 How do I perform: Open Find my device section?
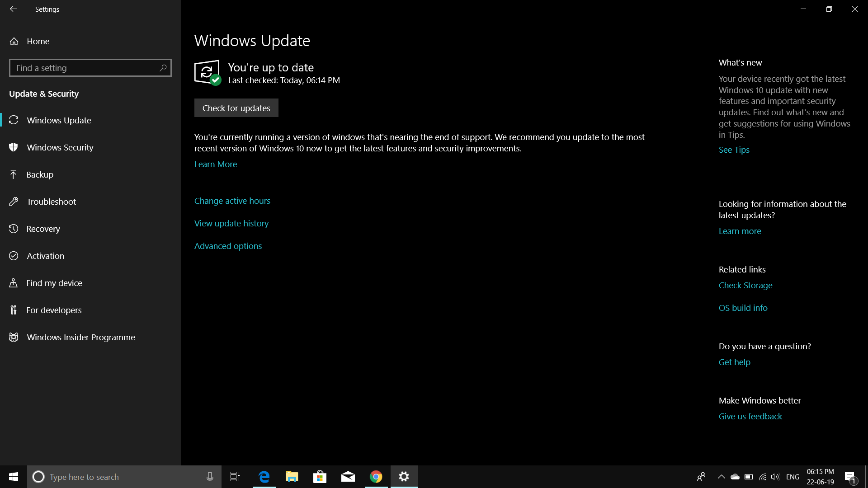(90, 283)
